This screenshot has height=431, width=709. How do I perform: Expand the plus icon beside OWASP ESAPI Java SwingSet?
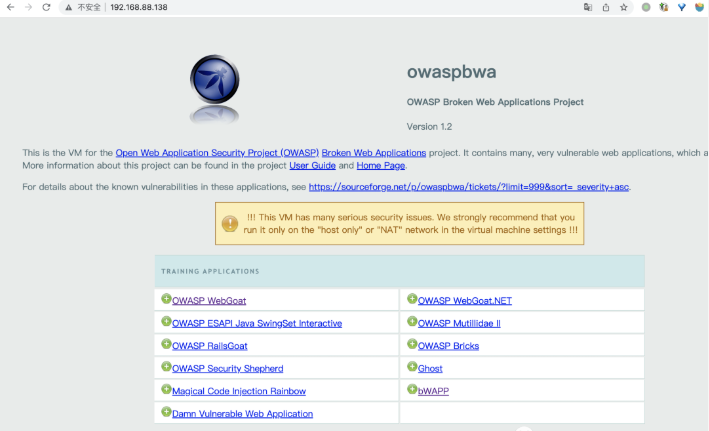[166, 322]
